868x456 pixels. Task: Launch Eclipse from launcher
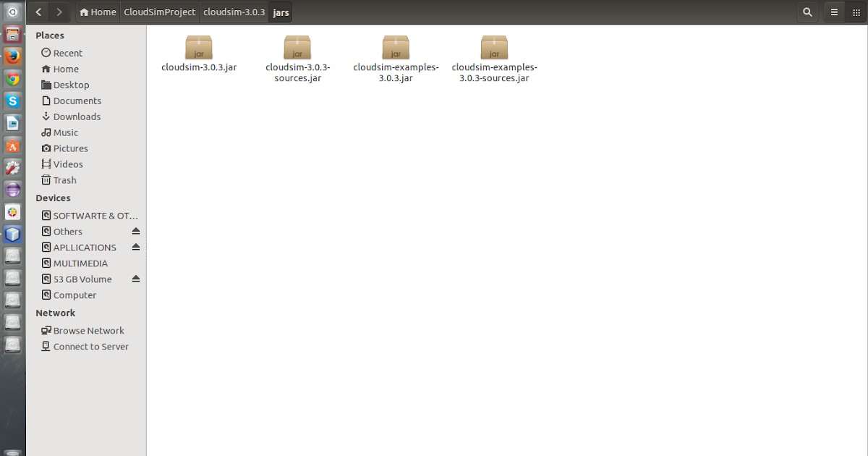[x=12, y=190]
